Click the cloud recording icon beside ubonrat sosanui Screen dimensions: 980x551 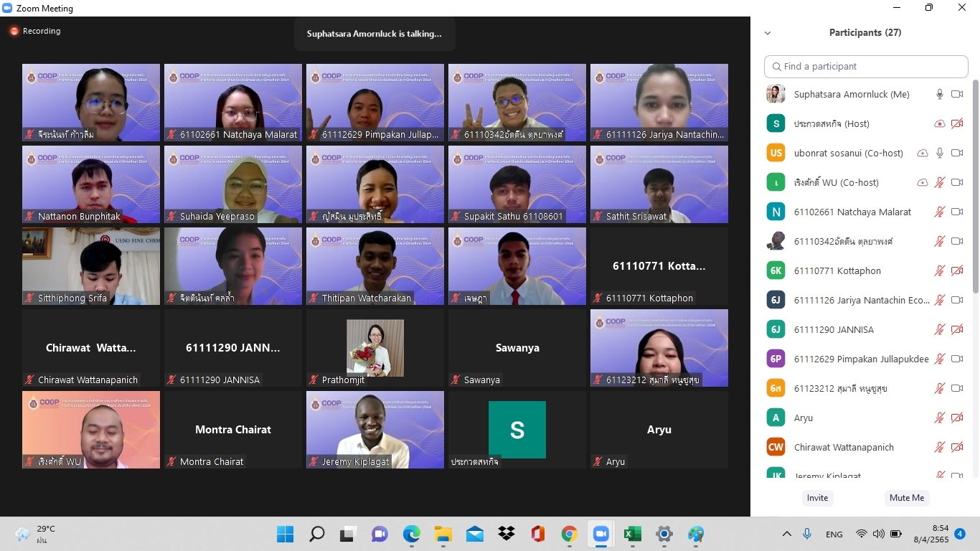tap(923, 154)
